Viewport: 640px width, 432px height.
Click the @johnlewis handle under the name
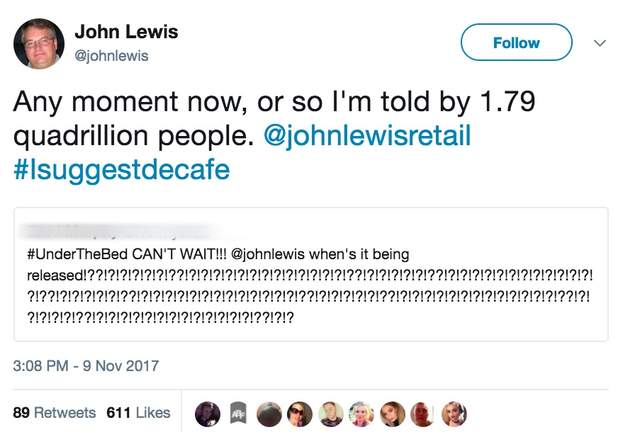tap(111, 56)
